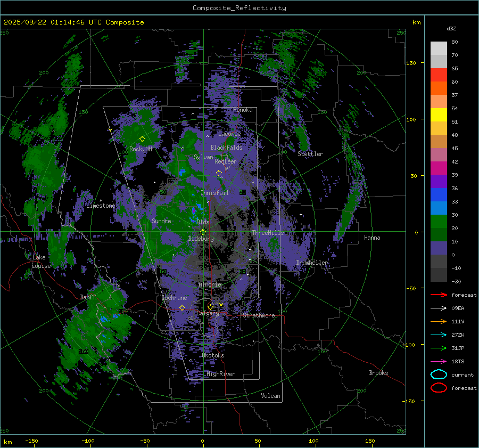Viewport: 479px width, 448px height.
Task: Pick the red 65 dBZ color swatch
Action: coord(439,75)
